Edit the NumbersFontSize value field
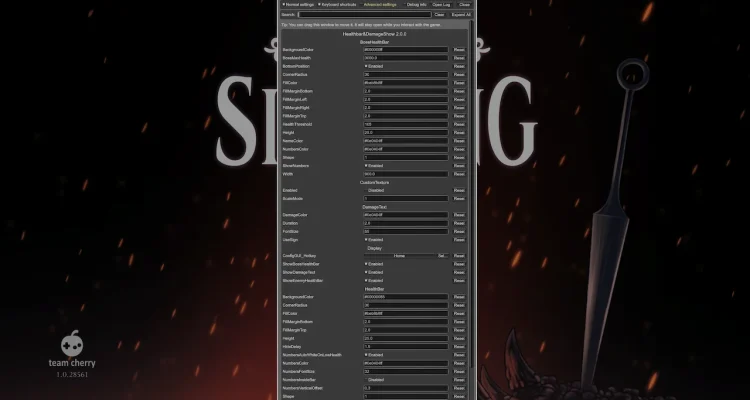 click(406, 372)
